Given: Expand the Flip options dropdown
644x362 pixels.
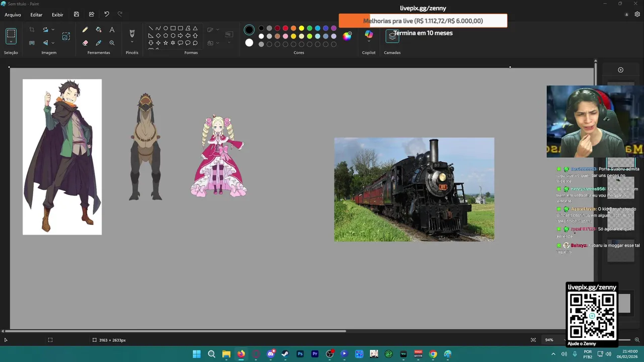Looking at the screenshot, I should (x=53, y=43).
